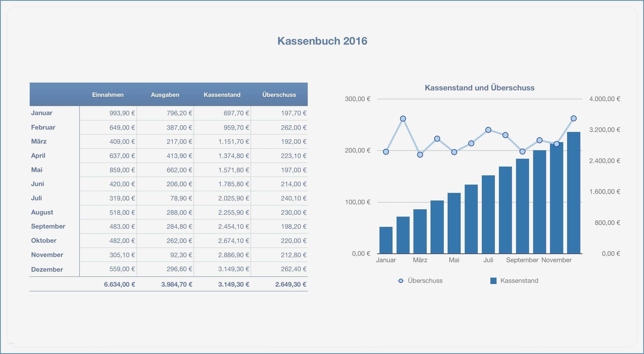Click the Überschuss legend circle marker

click(x=401, y=281)
